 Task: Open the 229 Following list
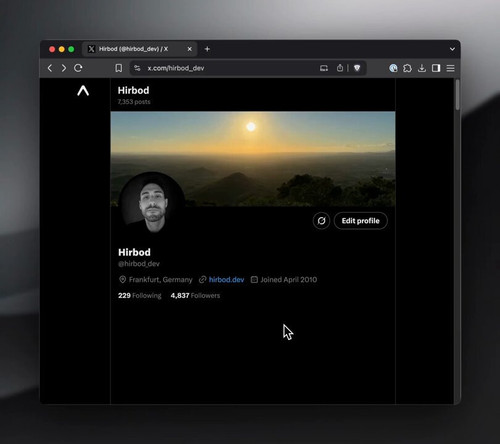[x=139, y=295]
